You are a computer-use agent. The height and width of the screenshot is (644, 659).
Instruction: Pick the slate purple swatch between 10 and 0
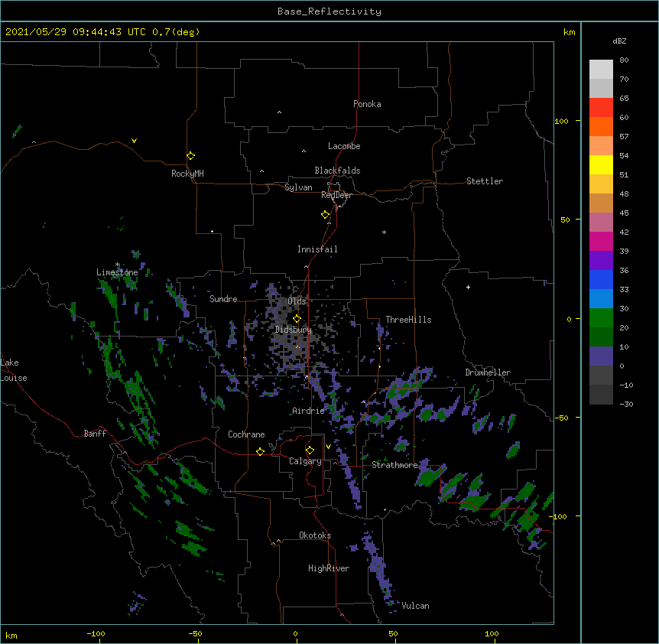coord(601,356)
